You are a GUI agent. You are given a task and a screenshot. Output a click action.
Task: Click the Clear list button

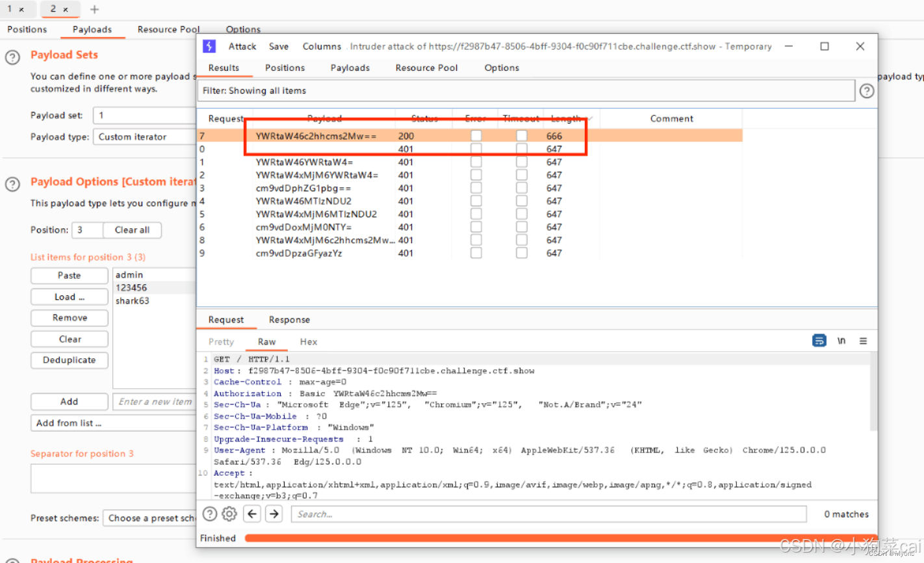70,339
